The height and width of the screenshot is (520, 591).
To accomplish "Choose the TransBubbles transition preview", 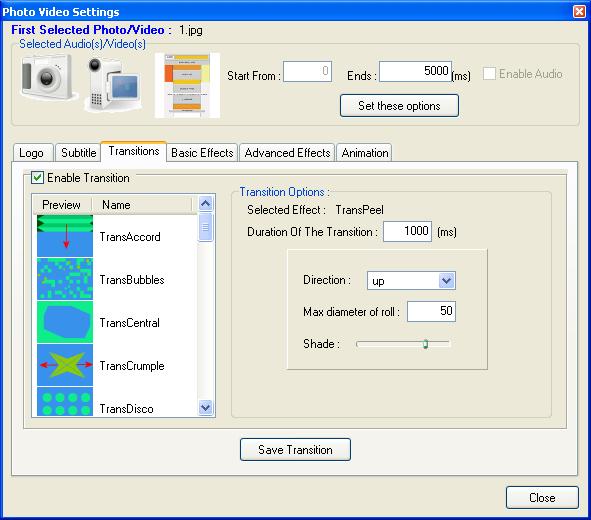I will click(x=65, y=279).
